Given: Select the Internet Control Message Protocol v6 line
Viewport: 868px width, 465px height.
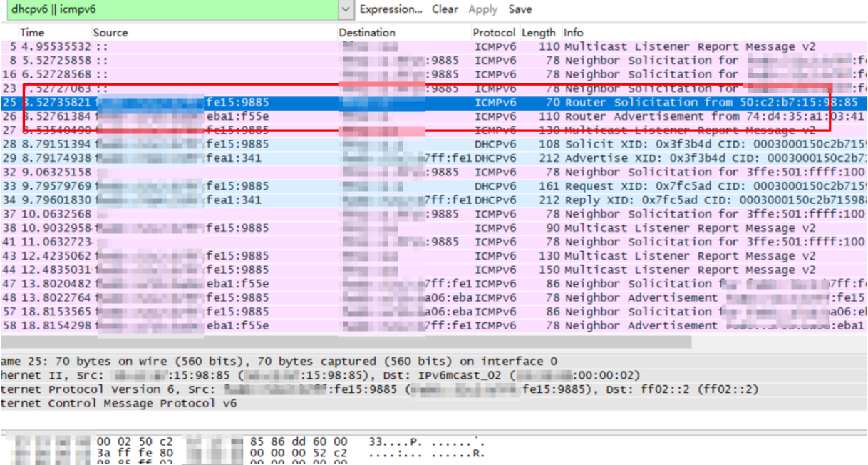Looking at the screenshot, I should 434,403.
